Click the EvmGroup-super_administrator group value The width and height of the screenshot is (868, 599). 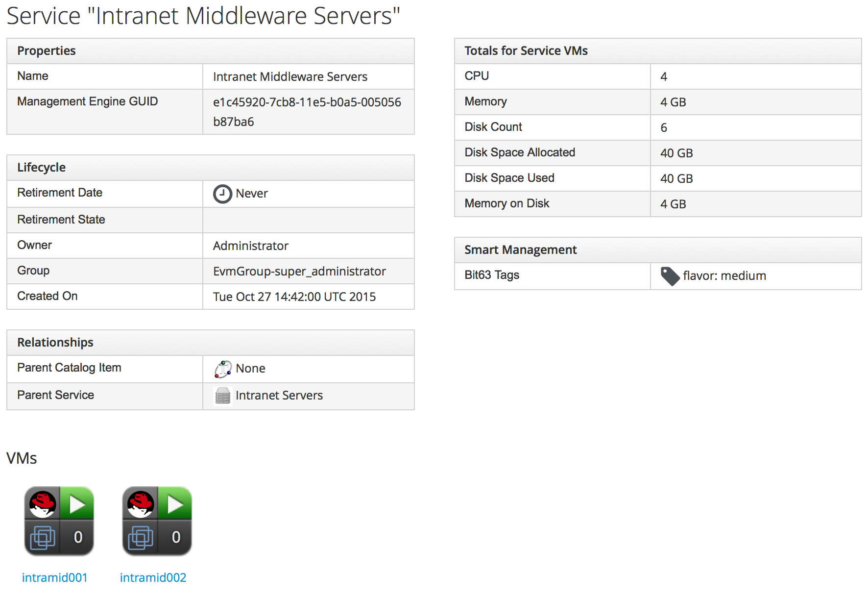click(x=299, y=272)
